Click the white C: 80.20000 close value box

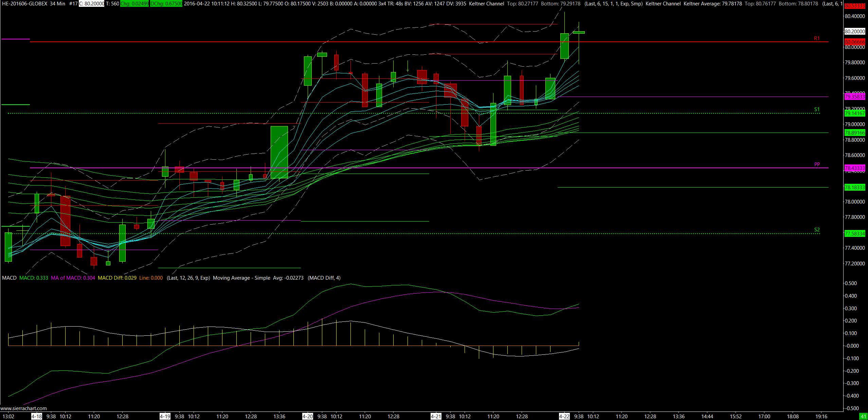pos(92,4)
